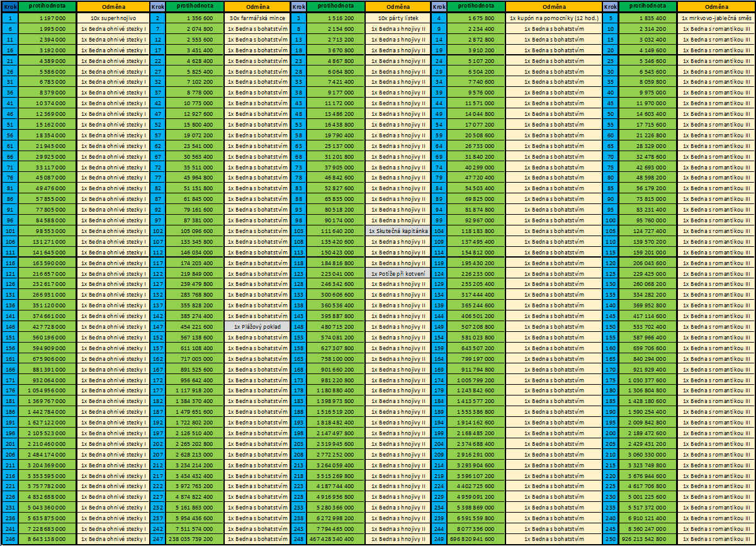
Task: Click the '1x kupón na pomocníky (12 hod.)' cell
Action: pyautogui.click(x=553, y=18)
